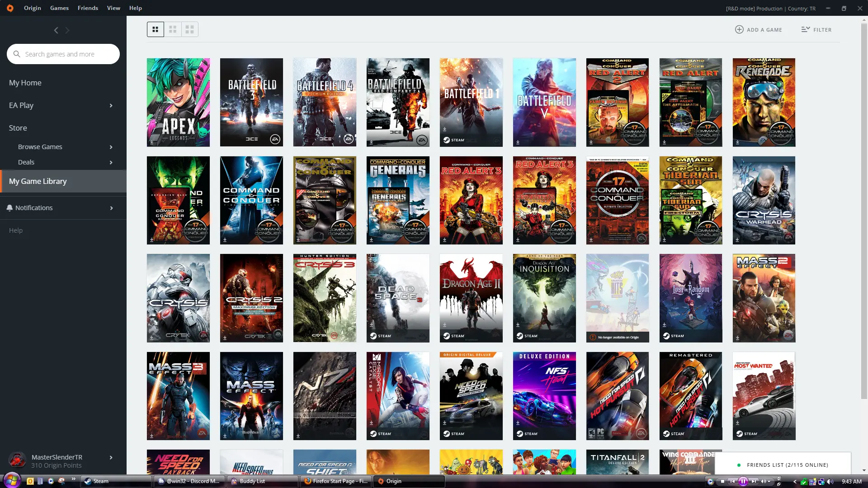Click the filter lines icon
Screen dimensions: 868x488
806,29
